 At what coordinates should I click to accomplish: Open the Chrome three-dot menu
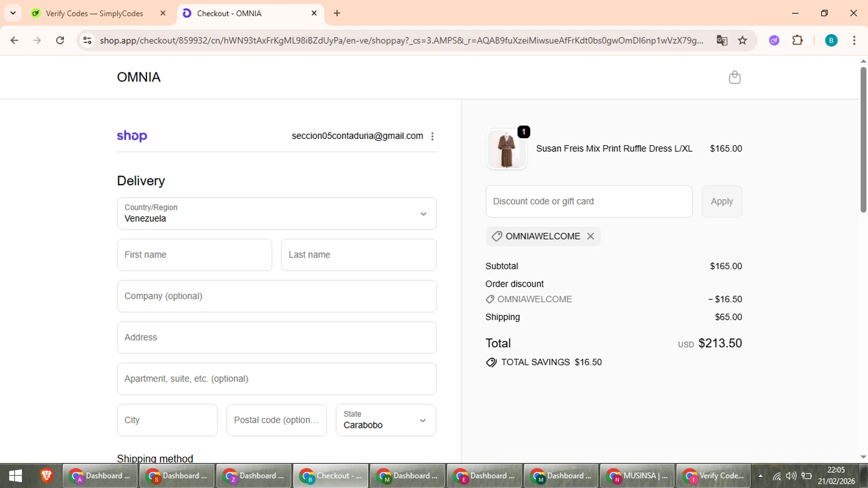click(x=854, y=40)
